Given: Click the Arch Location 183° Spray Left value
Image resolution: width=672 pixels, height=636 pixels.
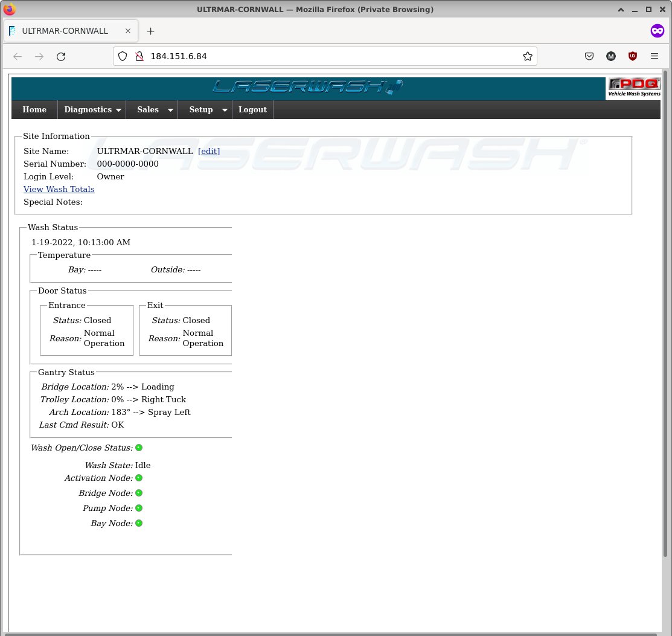Looking at the screenshot, I should tap(151, 412).
